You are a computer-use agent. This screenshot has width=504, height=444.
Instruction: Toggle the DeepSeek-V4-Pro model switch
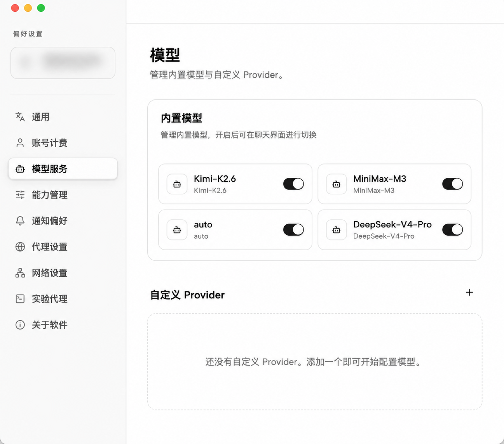click(452, 230)
